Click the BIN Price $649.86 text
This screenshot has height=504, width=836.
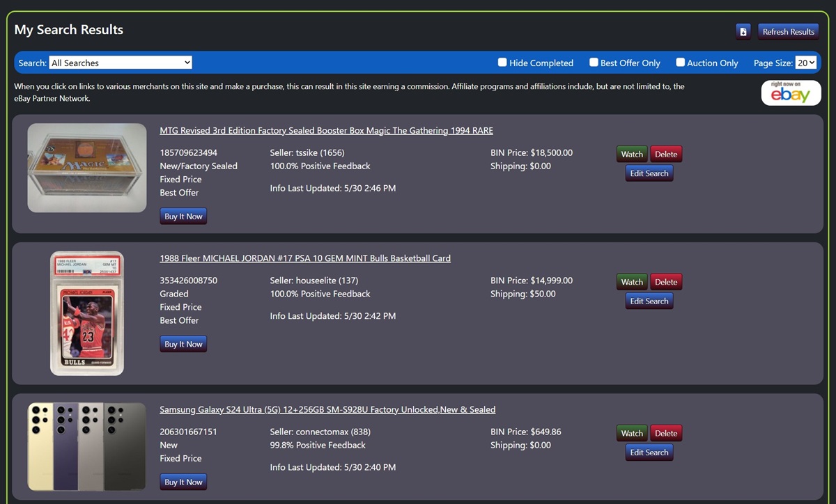[x=525, y=432]
